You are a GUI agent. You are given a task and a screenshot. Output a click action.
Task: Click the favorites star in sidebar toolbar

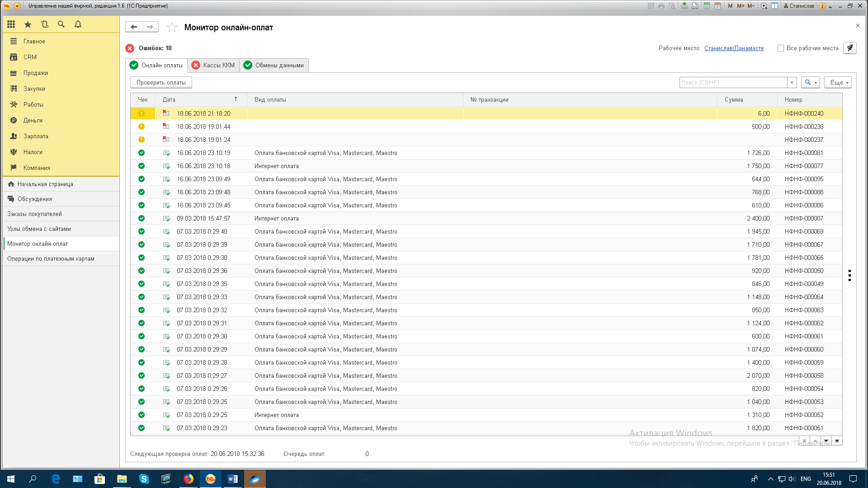(x=28, y=24)
